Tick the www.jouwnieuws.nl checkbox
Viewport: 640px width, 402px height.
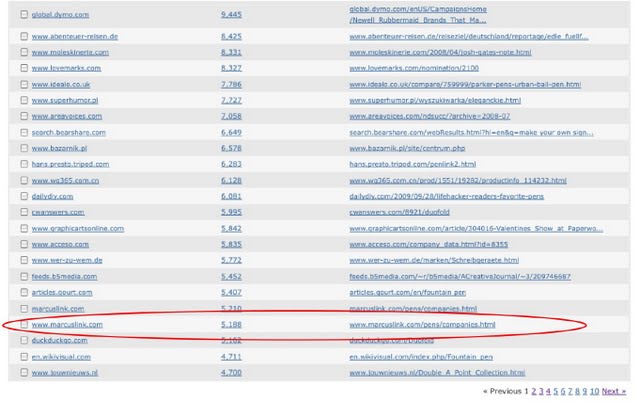click(24, 373)
